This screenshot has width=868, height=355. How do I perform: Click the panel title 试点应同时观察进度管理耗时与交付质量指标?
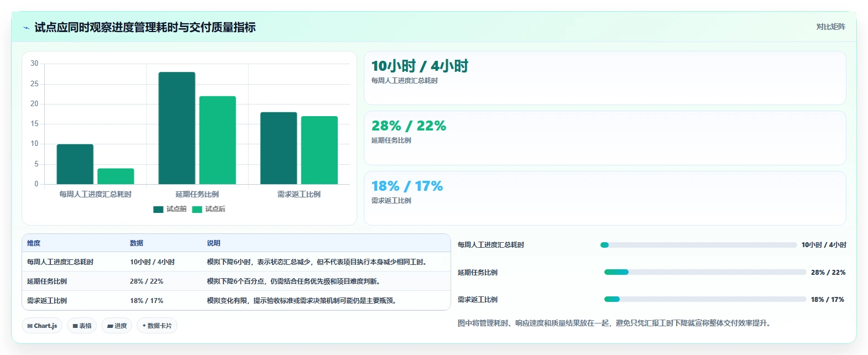pos(145,27)
